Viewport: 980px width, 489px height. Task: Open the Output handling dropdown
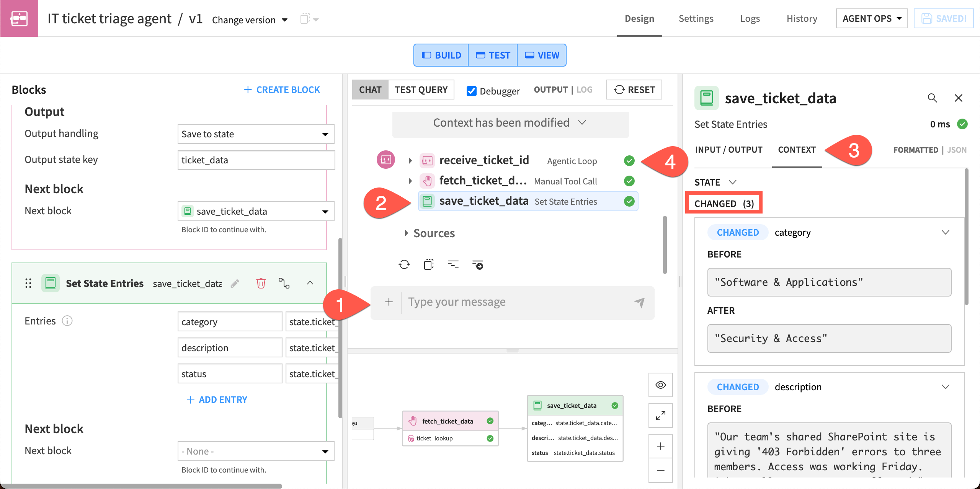[256, 134]
